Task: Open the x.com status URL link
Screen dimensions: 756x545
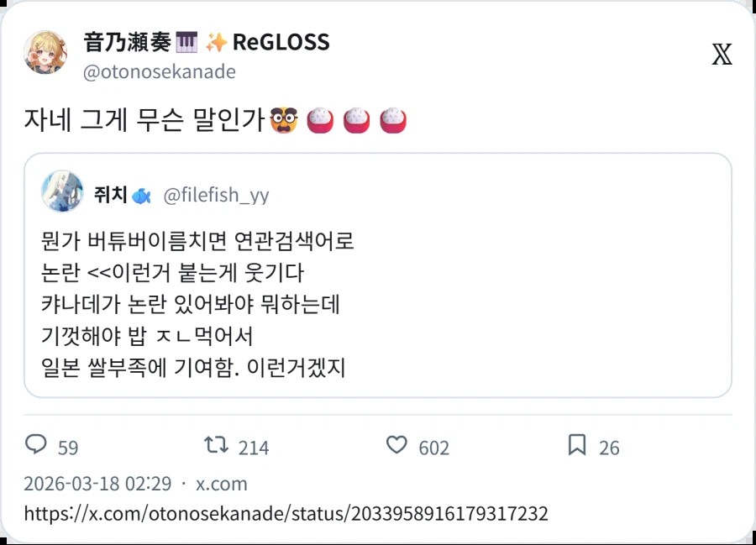Action: 286,513
